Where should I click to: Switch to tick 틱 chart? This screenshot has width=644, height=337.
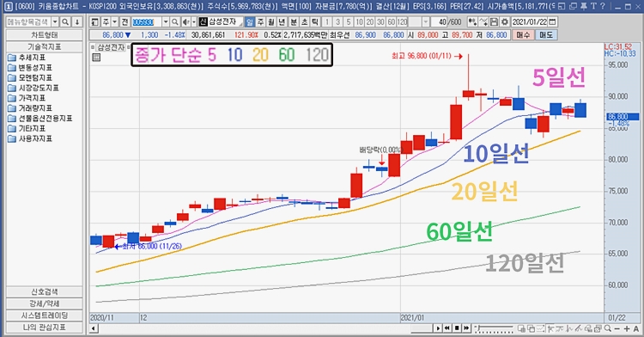315,21
